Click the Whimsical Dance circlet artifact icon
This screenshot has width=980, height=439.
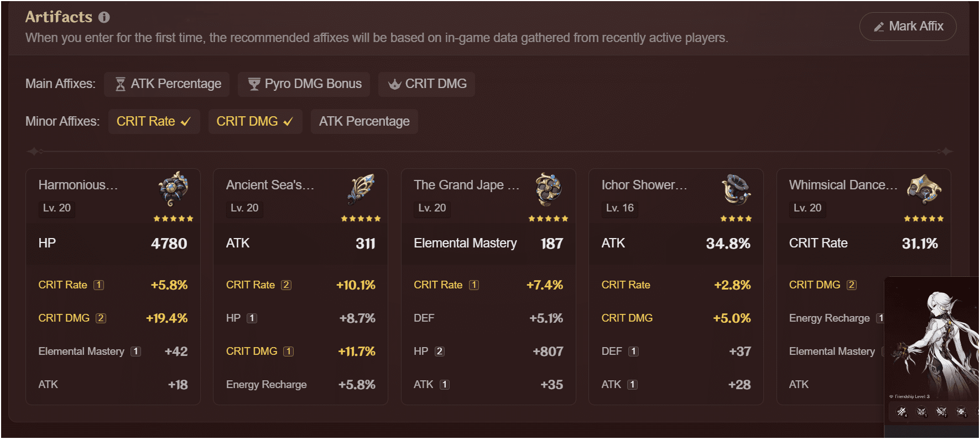pos(924,189)
